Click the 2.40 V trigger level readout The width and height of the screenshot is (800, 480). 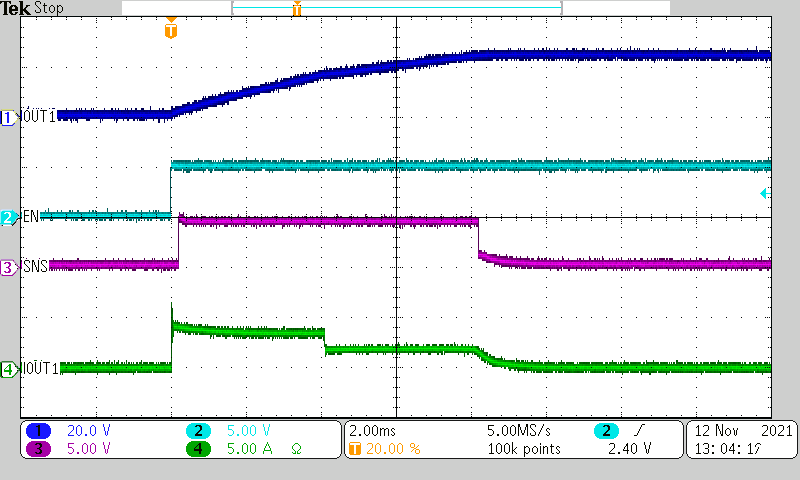(x=630, y=449)
